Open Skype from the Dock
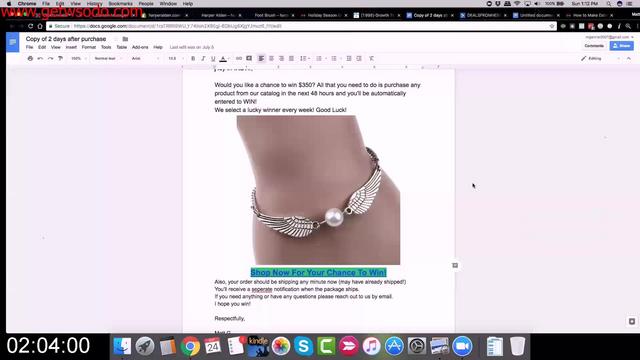 click(304, 346)
